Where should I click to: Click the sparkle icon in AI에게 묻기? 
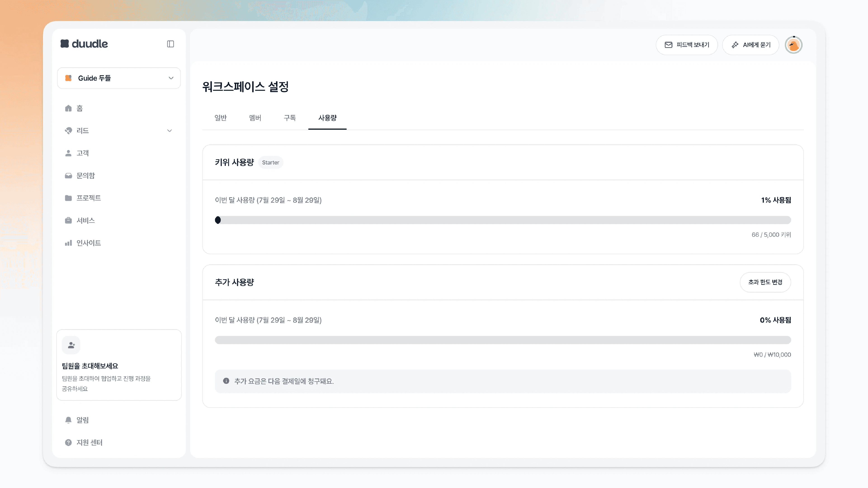click(x=735, y=45)
